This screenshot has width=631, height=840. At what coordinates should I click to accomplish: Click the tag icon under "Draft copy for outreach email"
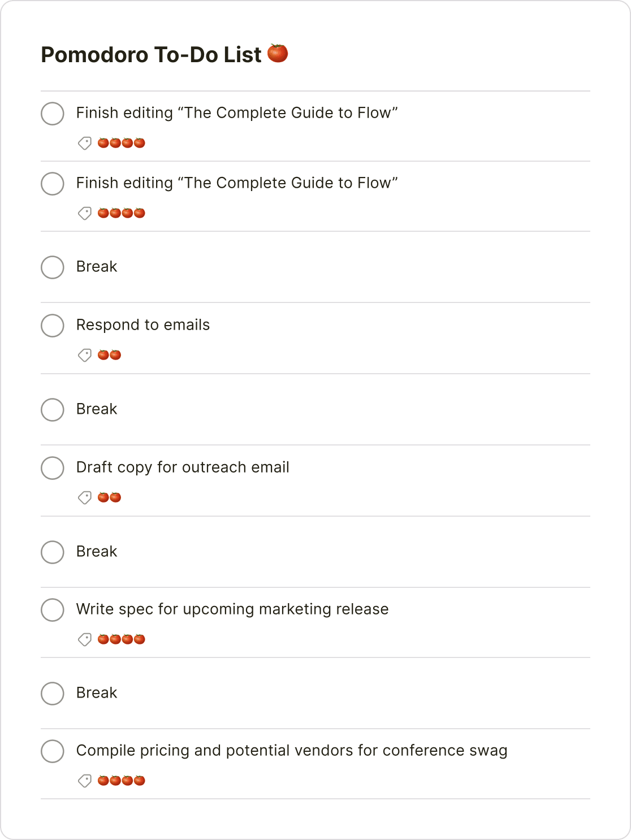tap(85, 497)
